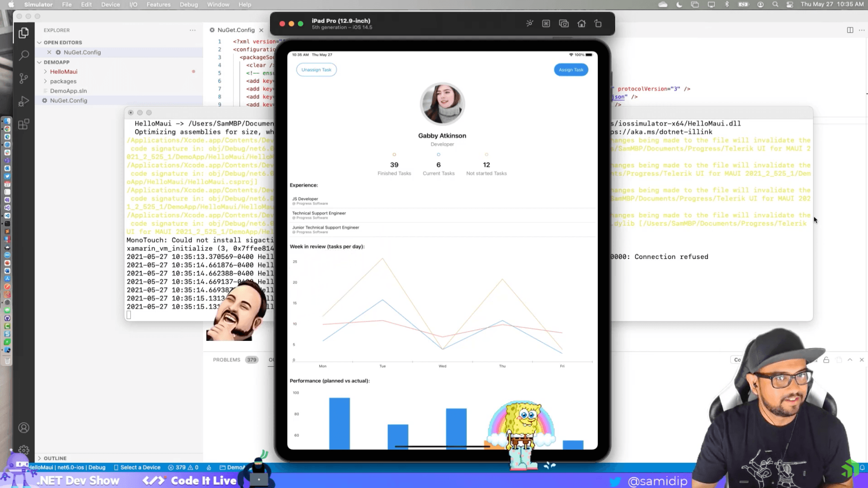The width and height of the screenshot is (868, 488).
Task: Tap the JS Developer experience row
Action: [x=442, y=201]
